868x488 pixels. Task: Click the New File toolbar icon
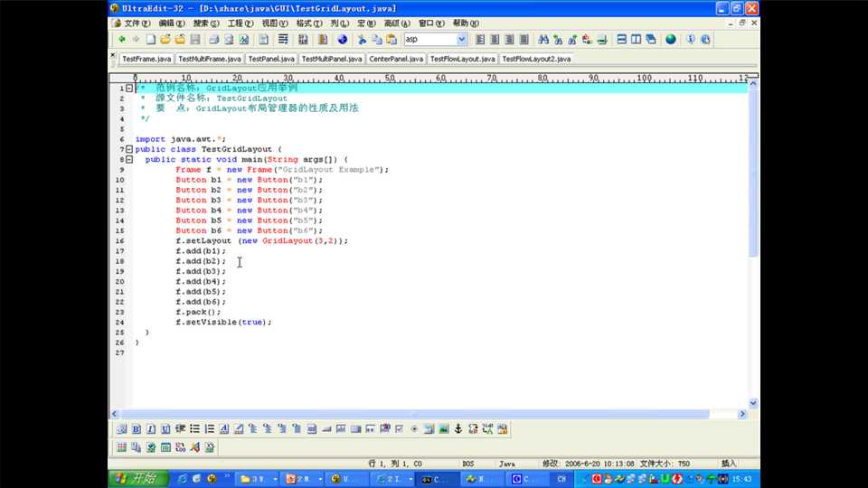[x=151, y=39]
